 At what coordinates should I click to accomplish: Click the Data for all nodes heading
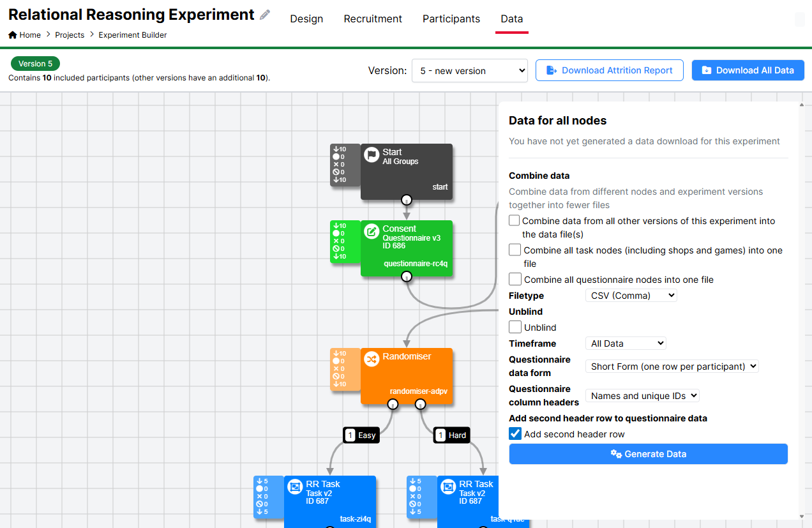coord(557,121)
